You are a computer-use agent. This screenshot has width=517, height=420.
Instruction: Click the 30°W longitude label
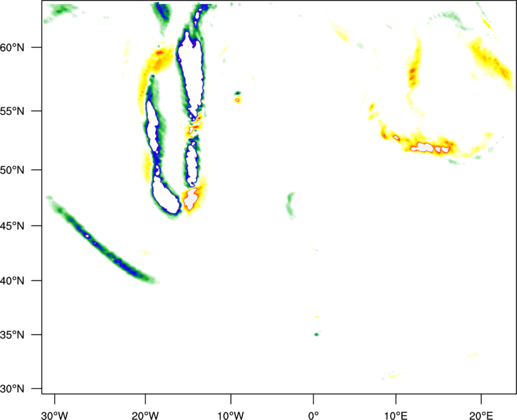tap(55, 415)
